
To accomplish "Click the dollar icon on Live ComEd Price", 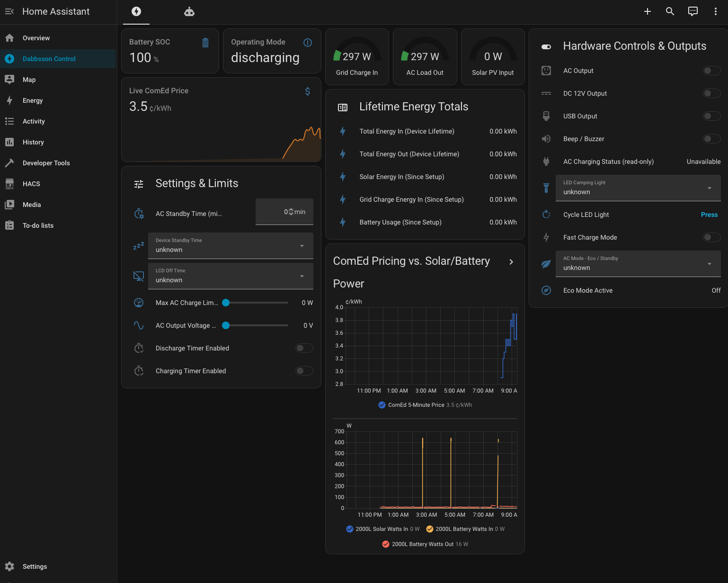I will coord(308,91).
